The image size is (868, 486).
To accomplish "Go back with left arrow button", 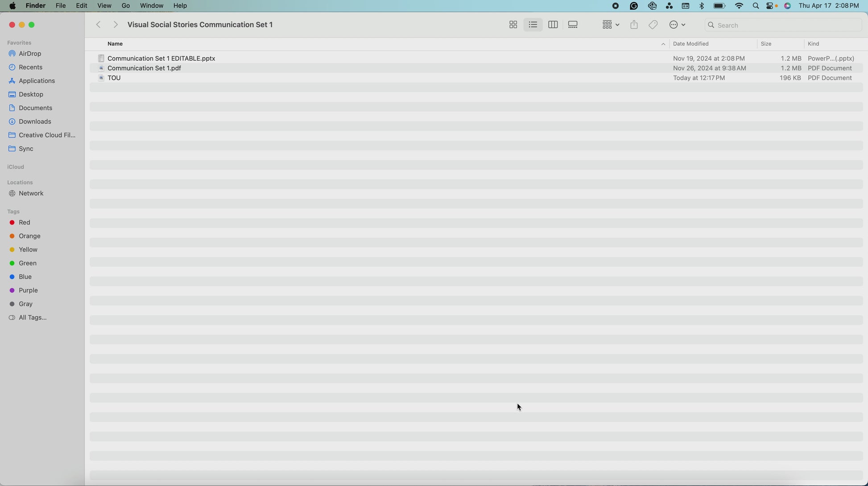I will pyautogui.click(x=99, y=25).
